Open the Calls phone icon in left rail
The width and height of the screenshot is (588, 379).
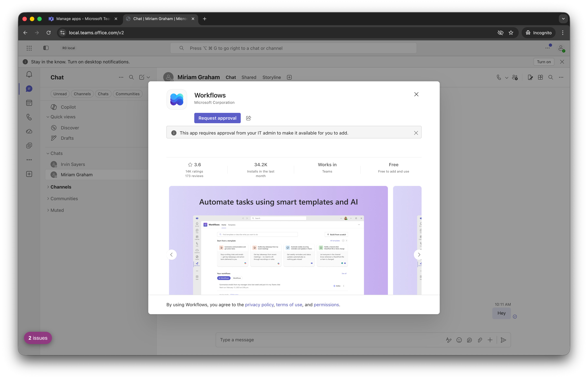(29, 117)
